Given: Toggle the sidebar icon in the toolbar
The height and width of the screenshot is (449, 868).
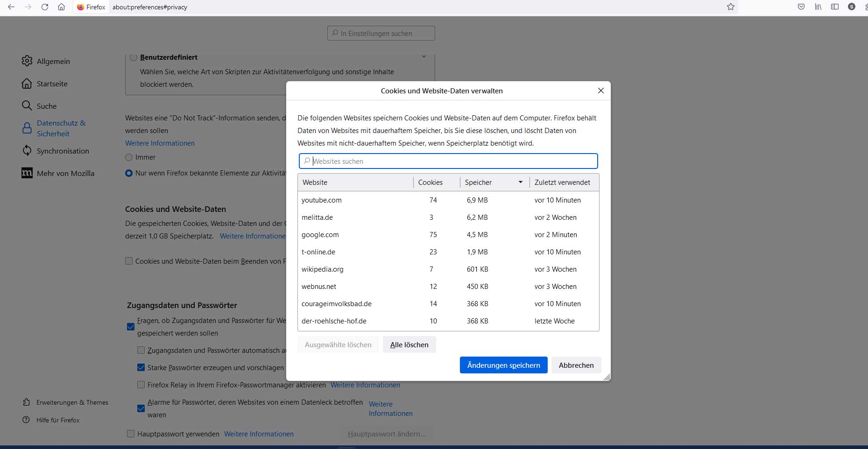Looking at the screenshot, I should point(835,7).
